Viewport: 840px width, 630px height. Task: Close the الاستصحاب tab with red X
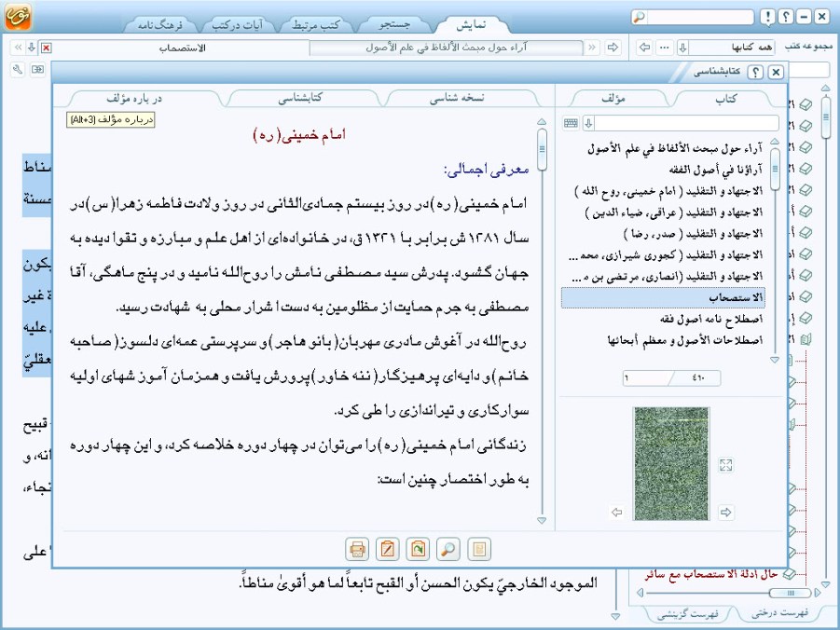tap(47, 48)
